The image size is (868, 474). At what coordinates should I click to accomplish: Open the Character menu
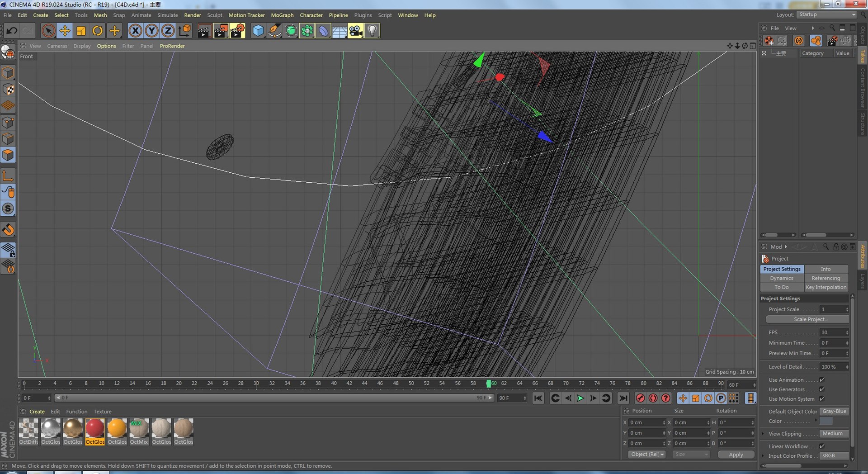point(311,15)
